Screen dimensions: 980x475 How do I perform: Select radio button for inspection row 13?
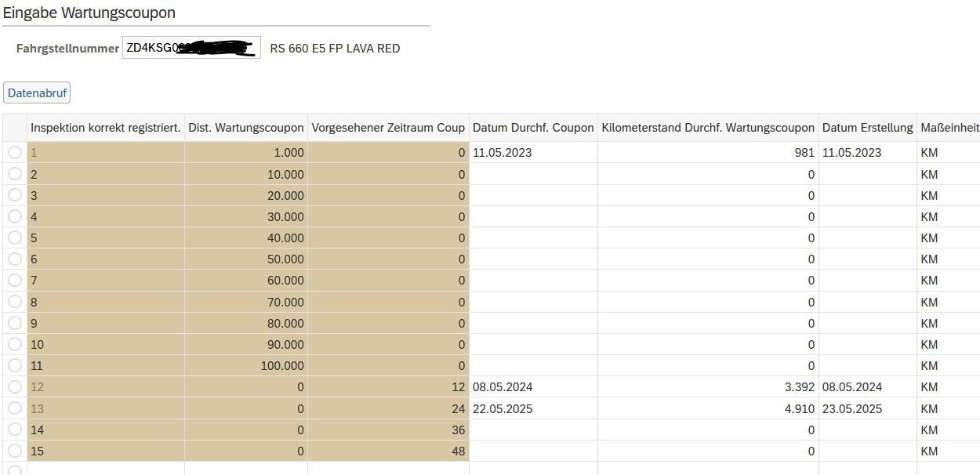15,408
